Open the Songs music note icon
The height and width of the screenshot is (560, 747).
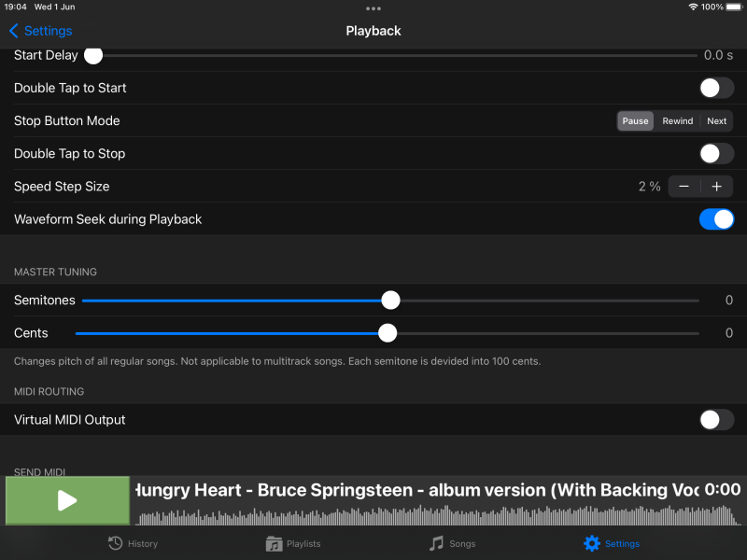click(x=436, y=543)
